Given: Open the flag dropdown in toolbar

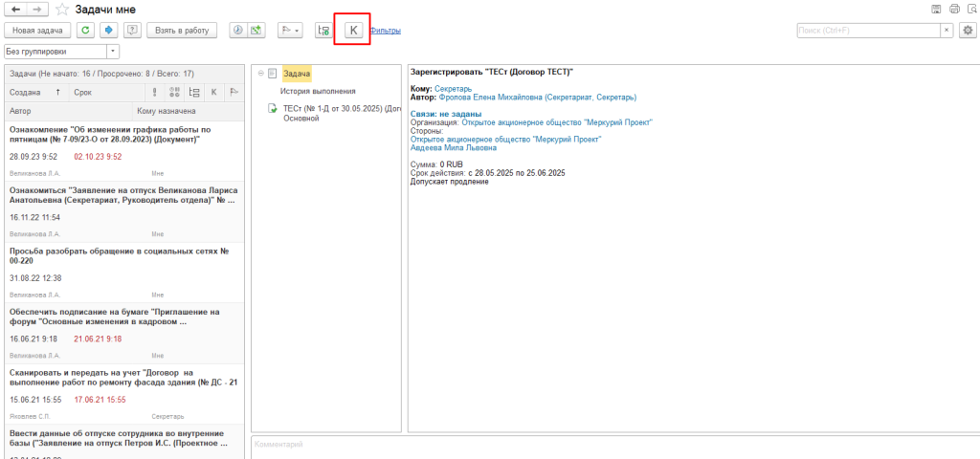Looking at the screenshot, I should [x=289, y=31].
